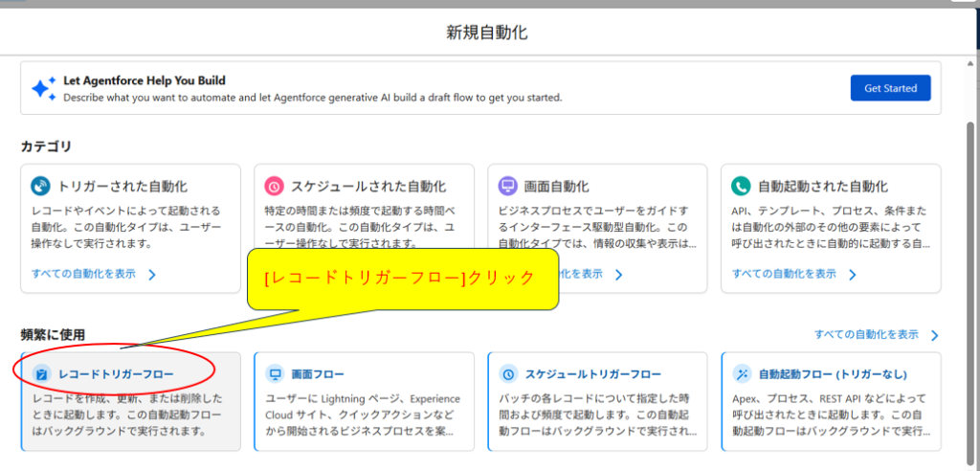Click the 自動起動された自動化 phone icon

(742, 186)
